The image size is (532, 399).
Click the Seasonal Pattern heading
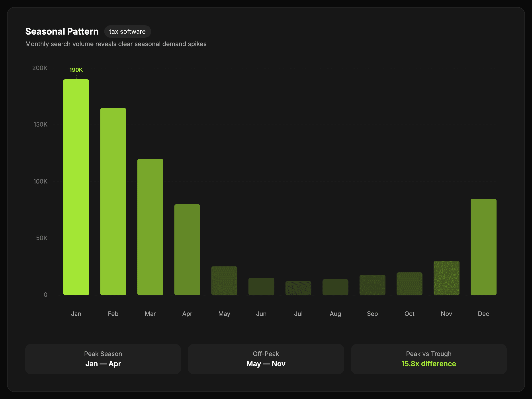coord(62,31)
